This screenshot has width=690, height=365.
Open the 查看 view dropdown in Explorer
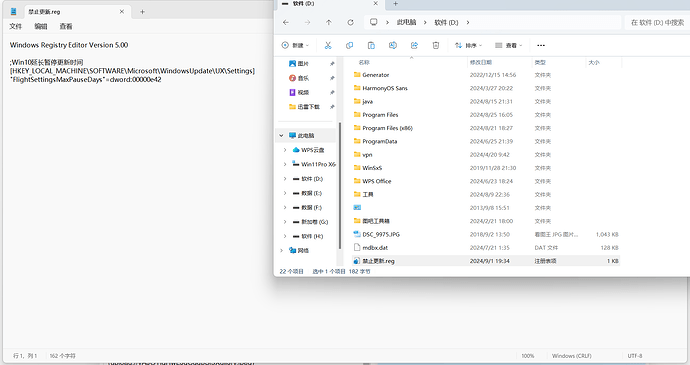[x=508, y=45]
